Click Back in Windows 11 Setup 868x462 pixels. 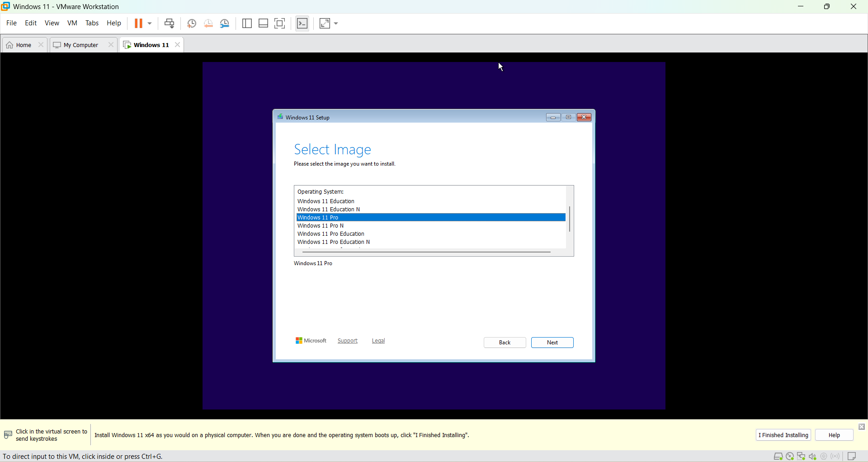(x=505, y=343)
